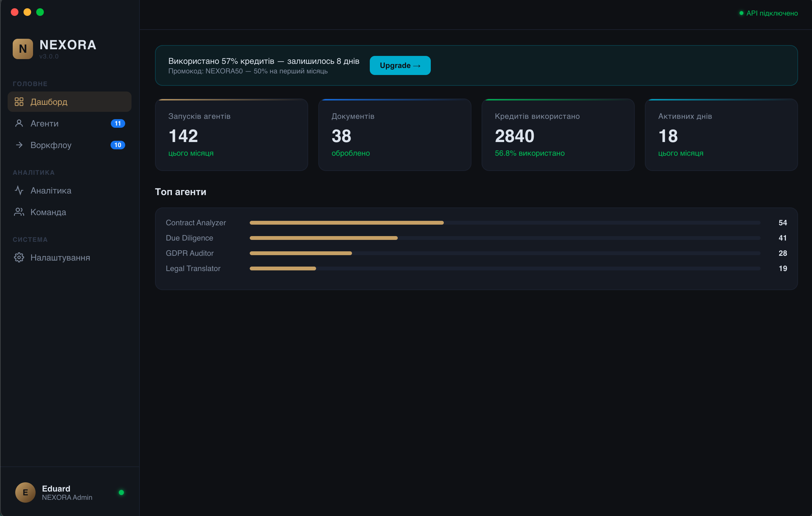Click the Воркфлоу arrow icon
This screenshot has width=812, height=516.
(x=19, y=145)
